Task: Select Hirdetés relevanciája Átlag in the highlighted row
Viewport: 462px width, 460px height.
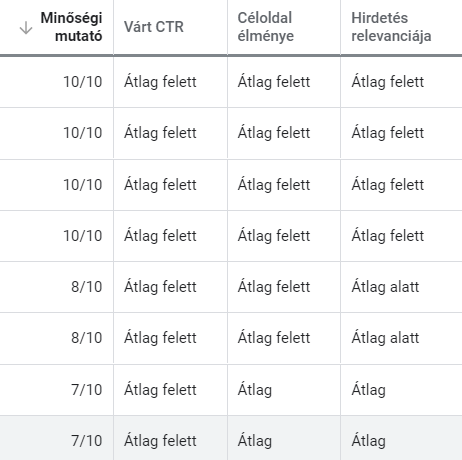Action: click(368, 441)
